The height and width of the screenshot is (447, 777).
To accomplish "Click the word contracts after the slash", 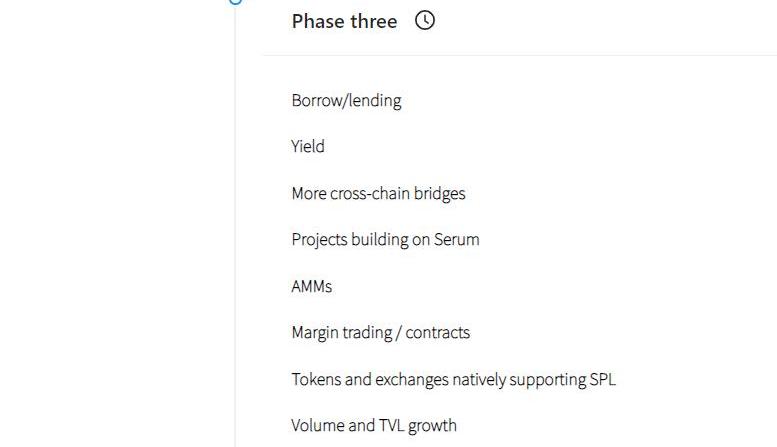I will click(x=438, y=333).
